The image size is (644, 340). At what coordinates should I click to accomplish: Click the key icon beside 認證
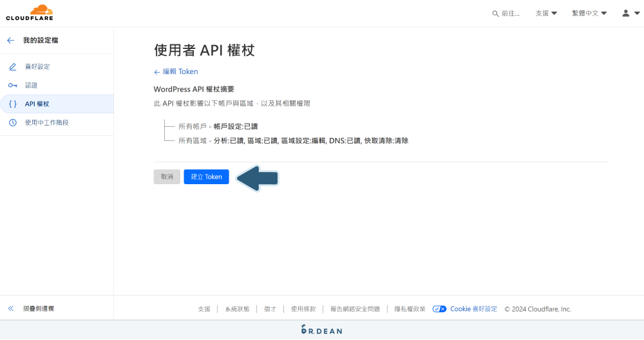[13, 86]
